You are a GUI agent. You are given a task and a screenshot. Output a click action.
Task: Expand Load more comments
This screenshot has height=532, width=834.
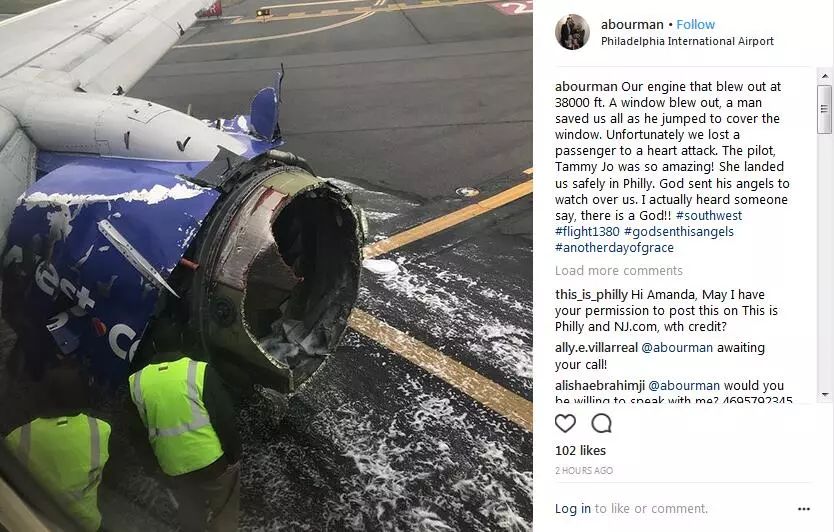[619, 271]
